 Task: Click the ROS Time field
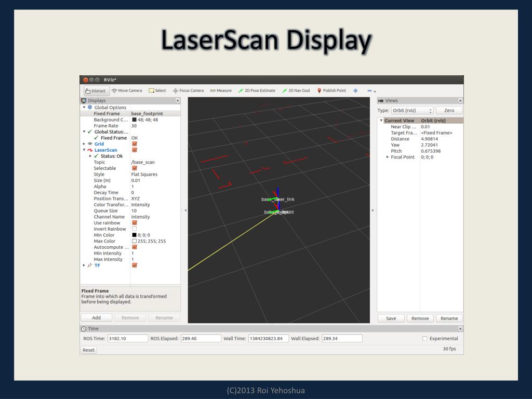[x=128, y=339]
